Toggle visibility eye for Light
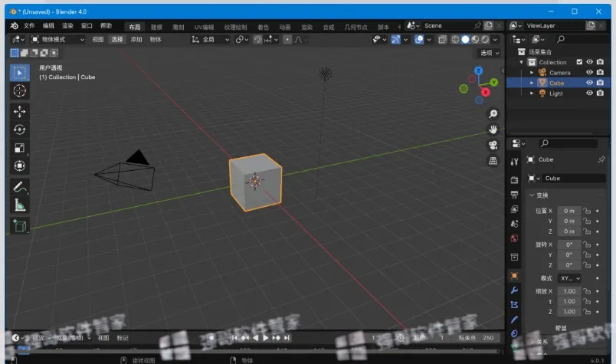Screen dimensions: 616x364 pyautogui.click(x=589, y=93)
